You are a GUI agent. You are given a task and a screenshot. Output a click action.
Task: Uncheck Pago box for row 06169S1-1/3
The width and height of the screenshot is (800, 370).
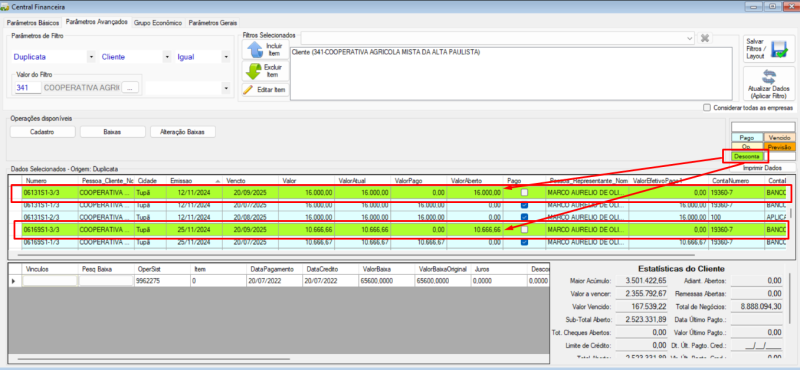(x=524, y=242)
